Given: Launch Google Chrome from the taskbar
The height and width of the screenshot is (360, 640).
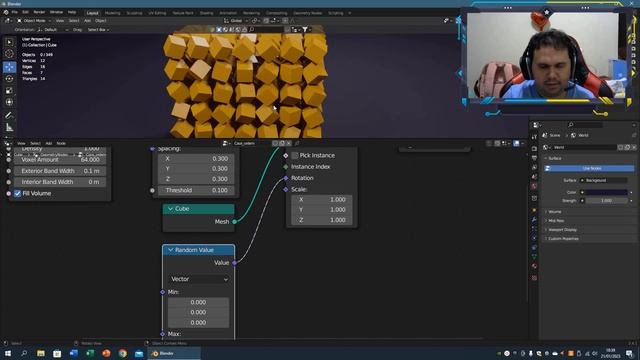Looking at the screenshot, I should (x=122, y=353).
